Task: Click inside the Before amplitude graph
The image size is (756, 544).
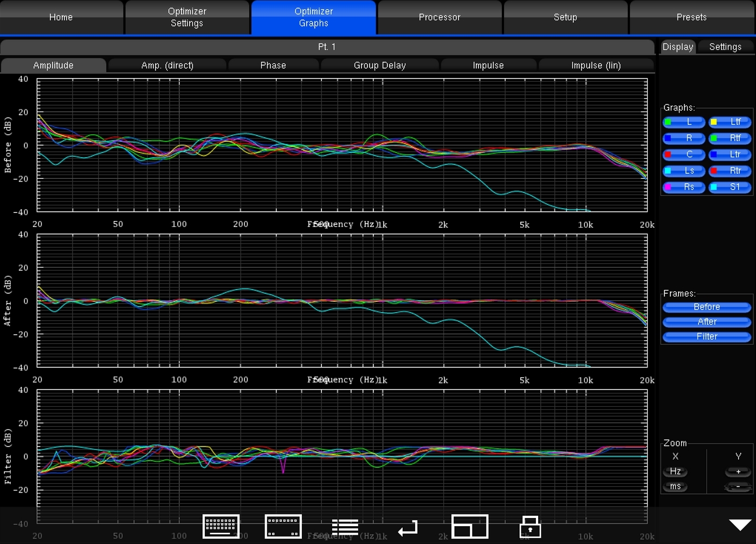Action: point(342,145)
